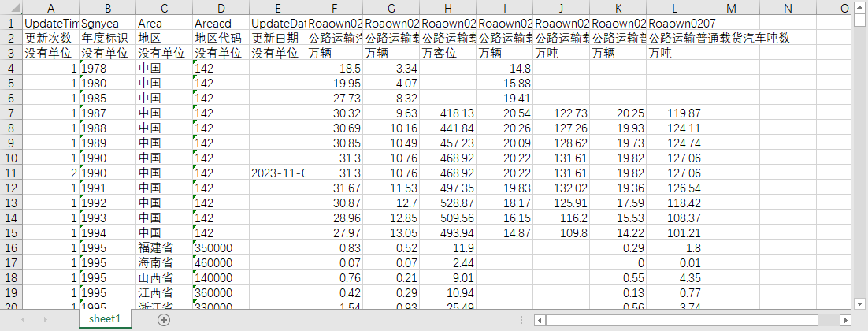Select column B header
The image size is (868, 331).
coord(107,8)
